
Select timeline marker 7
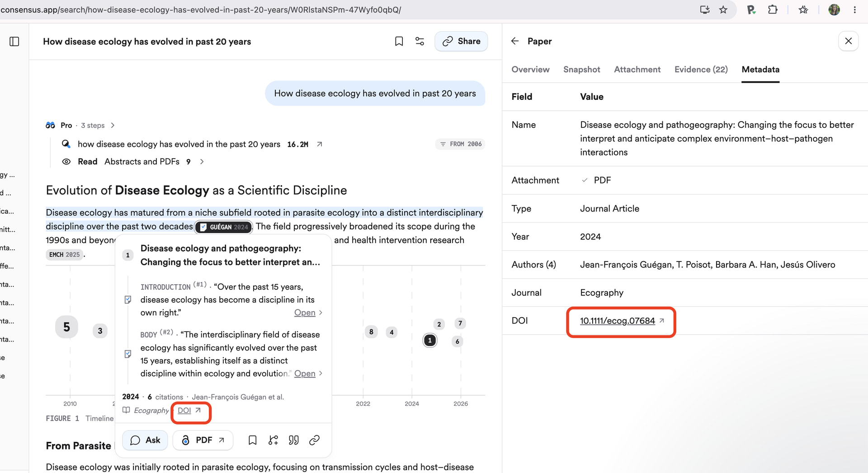click(x=460, y=323)
